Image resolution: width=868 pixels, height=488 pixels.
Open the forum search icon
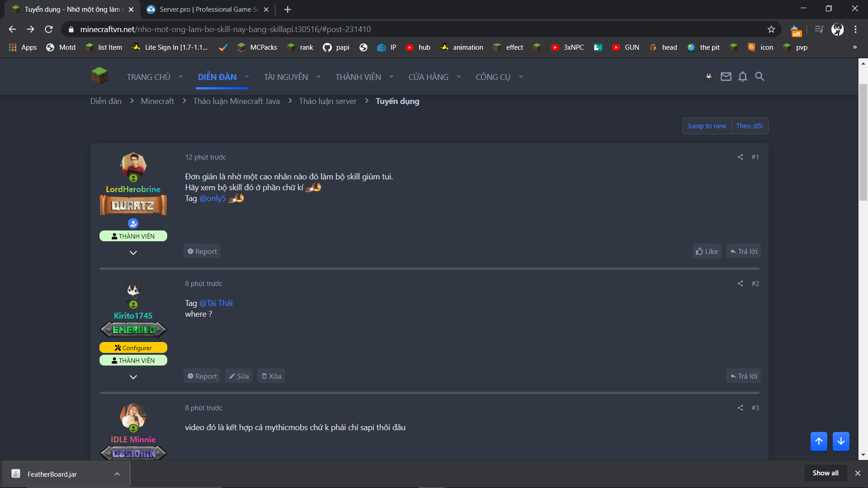[759, 77]
